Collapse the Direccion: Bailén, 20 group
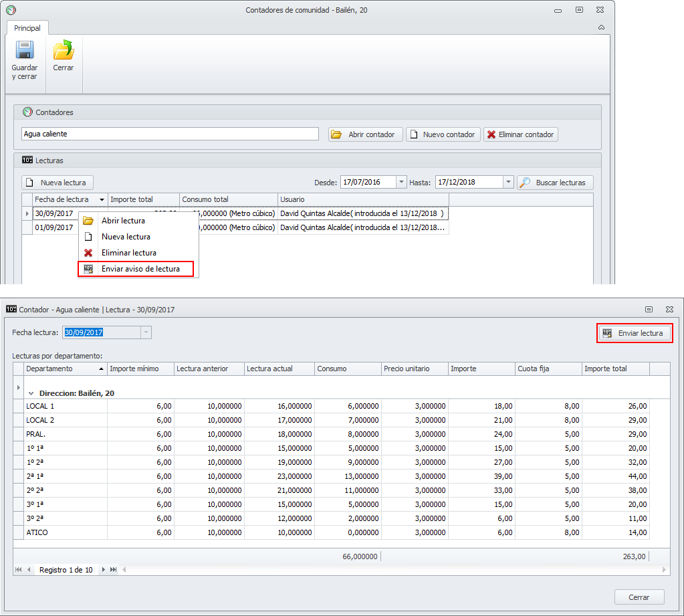The height and width of the screenshot is (616, 684). (31, 393)
